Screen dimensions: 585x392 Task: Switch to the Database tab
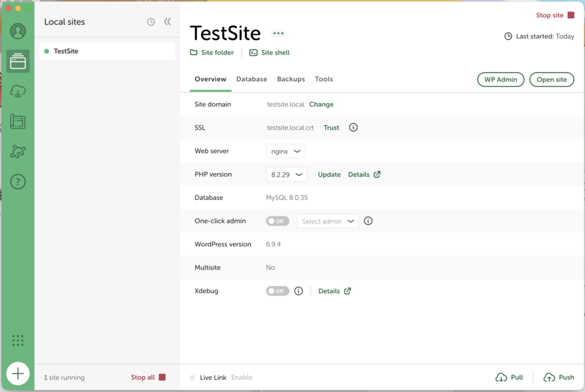point(251,79)
